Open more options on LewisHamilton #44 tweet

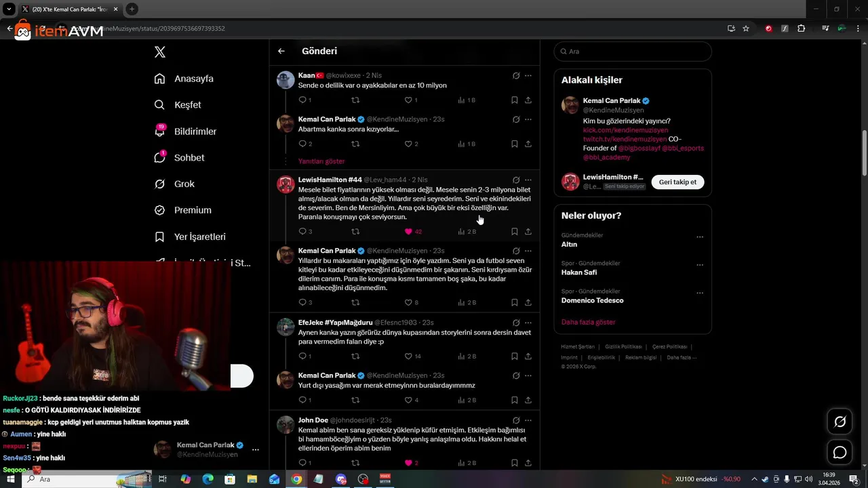[528, 180]
